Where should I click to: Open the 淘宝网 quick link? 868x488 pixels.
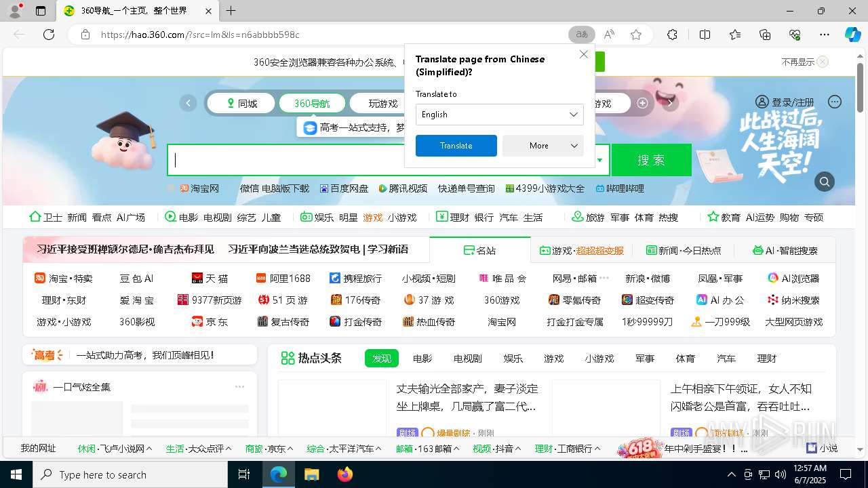[199, 188]
